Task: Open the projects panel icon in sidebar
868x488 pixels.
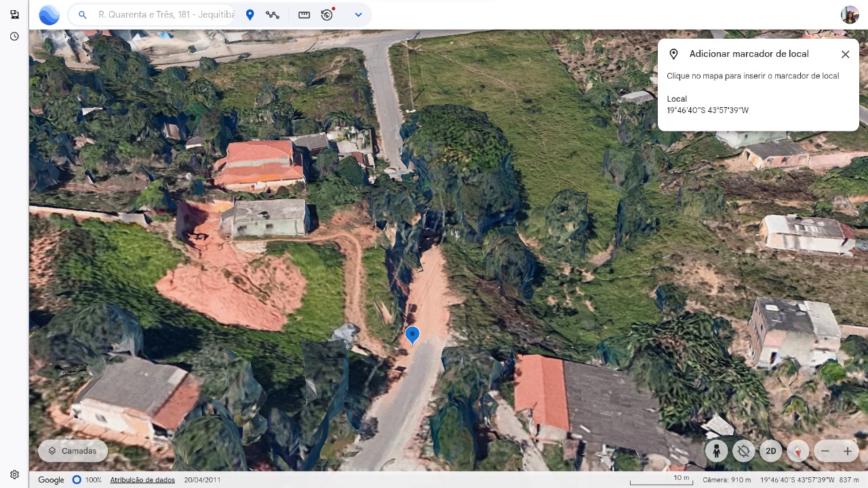Action: click(x=14, y=14)
